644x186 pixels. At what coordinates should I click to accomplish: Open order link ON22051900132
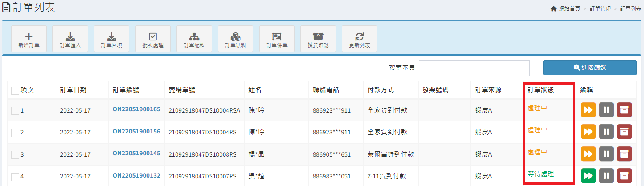tap(136, 175)
